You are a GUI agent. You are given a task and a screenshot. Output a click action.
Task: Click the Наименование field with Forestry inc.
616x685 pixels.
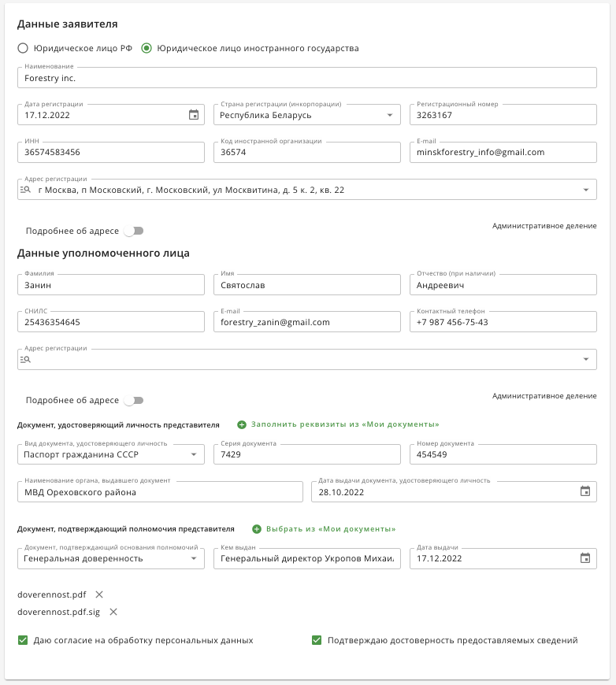pos(307,78)
